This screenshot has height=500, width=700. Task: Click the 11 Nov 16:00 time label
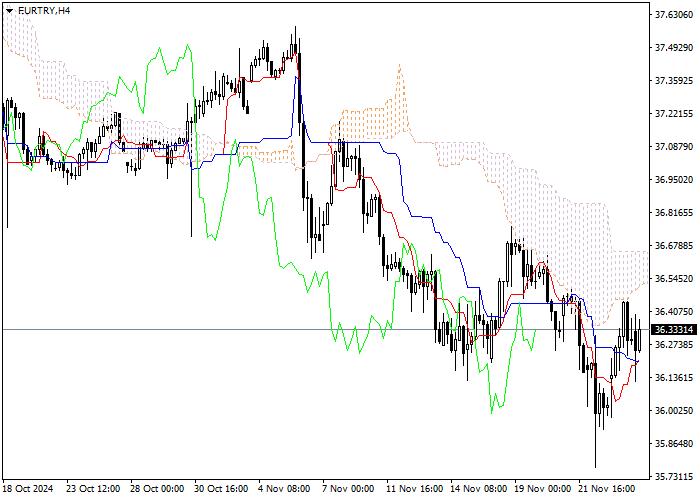(x=415, y=489)
